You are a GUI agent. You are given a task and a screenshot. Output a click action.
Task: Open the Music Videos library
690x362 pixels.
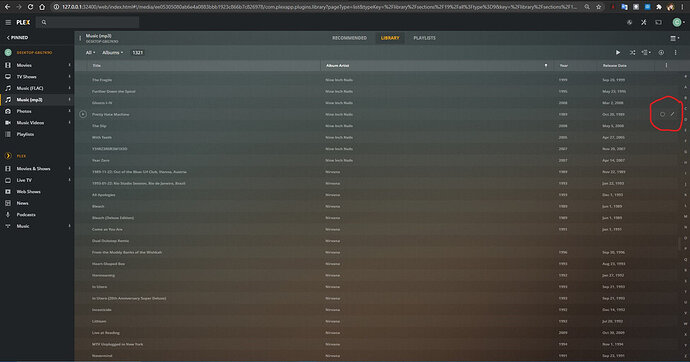pos(30,123)
